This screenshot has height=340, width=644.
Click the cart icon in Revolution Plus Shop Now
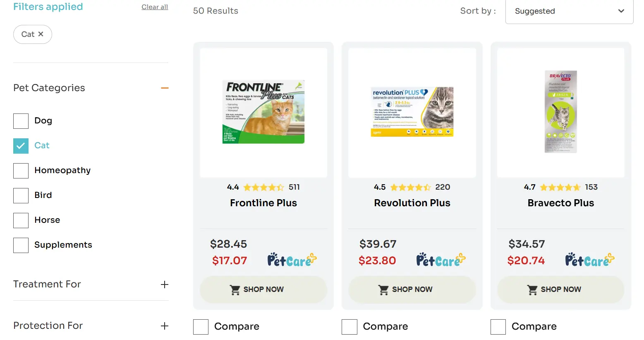[384, 289]
